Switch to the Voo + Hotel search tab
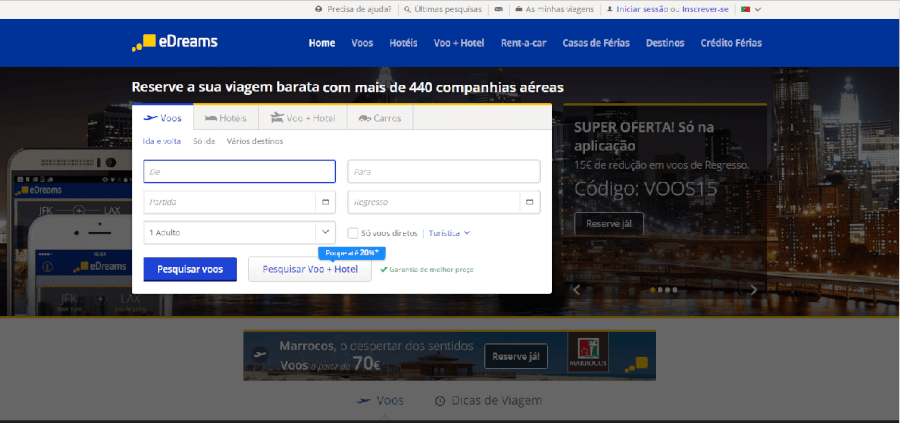This screenshot has width=900, height=423. 303,118
